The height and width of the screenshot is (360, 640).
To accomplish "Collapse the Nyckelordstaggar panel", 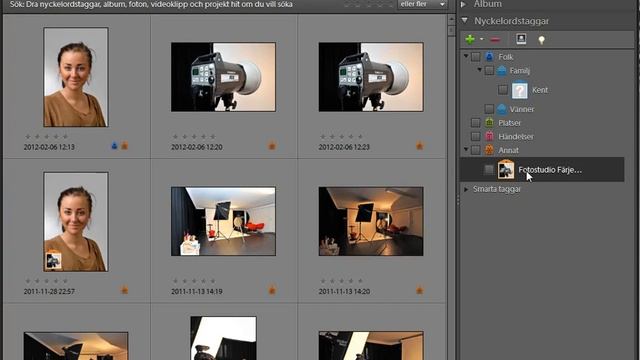I will click(464, 20).
